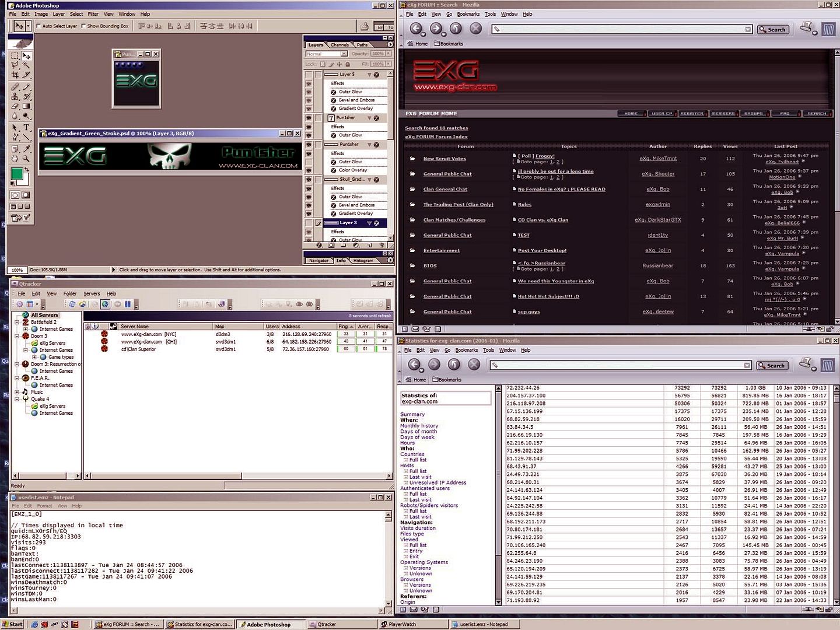This screenshot has width=840, height=630.
Task: Select the Magic Wand tool
Action: click(x=27, y=65)
